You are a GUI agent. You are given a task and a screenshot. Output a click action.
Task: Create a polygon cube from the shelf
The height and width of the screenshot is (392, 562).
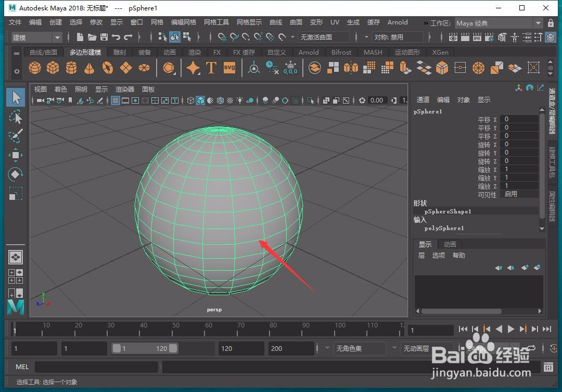click(53, 68)
